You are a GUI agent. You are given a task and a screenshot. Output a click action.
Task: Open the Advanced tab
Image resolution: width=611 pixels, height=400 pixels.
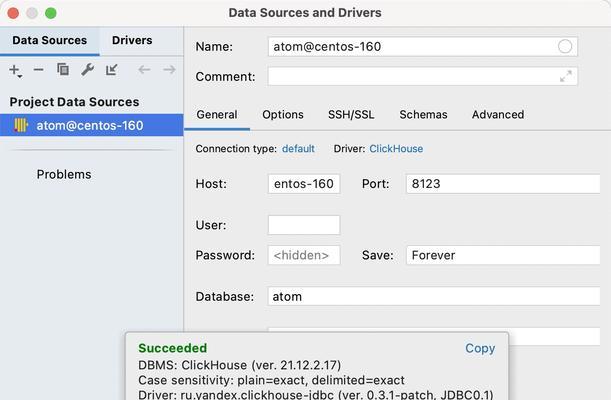pos(498,115)
